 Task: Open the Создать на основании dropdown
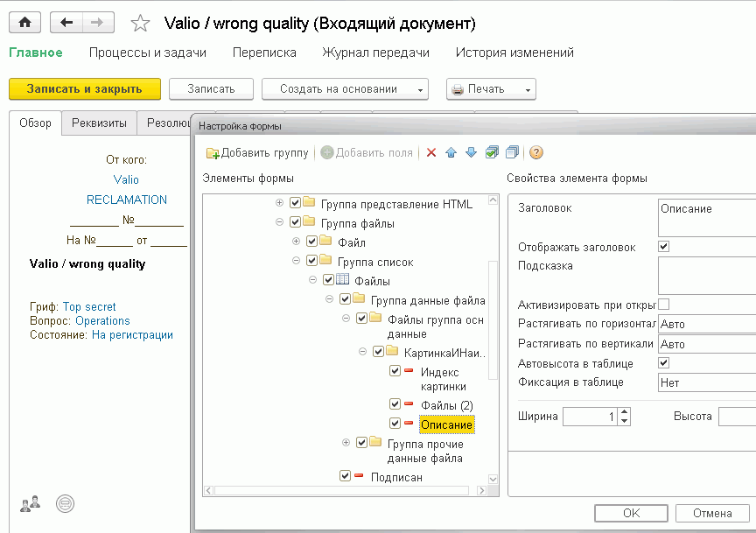point(345,89)
